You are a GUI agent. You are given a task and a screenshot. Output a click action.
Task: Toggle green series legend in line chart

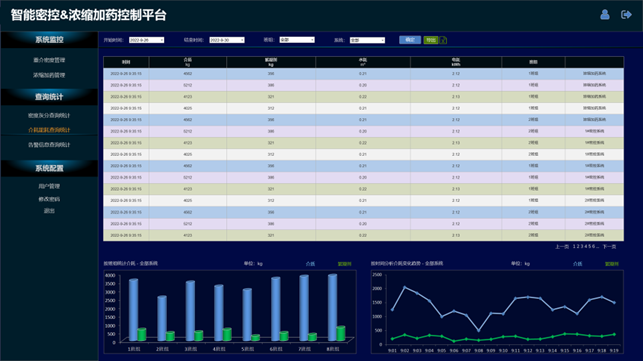pos(611,264)
